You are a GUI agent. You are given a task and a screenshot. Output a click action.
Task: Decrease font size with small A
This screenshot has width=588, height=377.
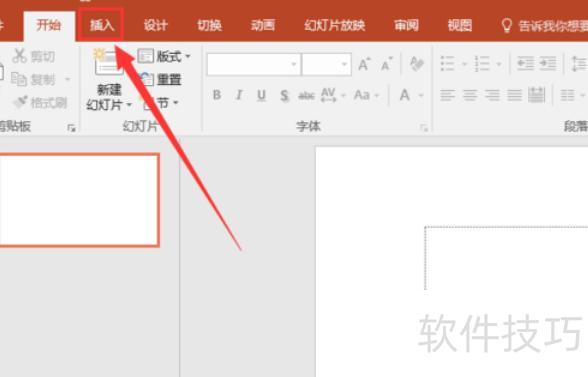click(x=386, y=64)
